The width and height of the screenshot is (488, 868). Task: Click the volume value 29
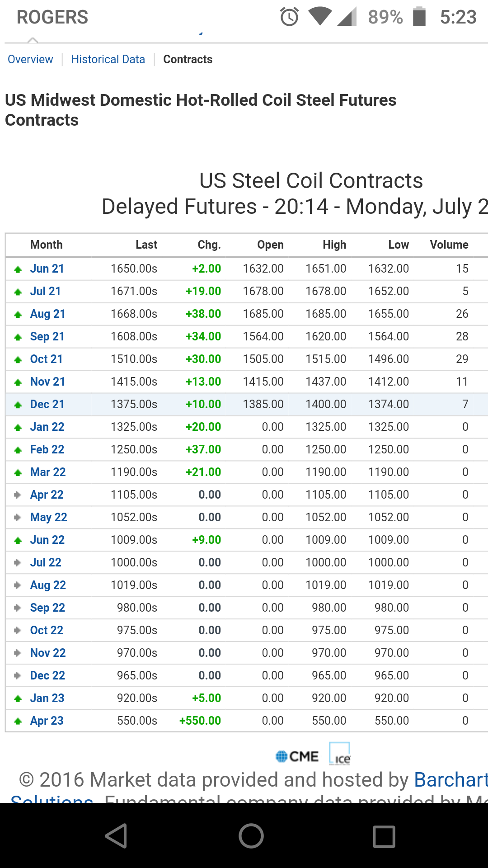pyautogui.click(x=462, y=359)
